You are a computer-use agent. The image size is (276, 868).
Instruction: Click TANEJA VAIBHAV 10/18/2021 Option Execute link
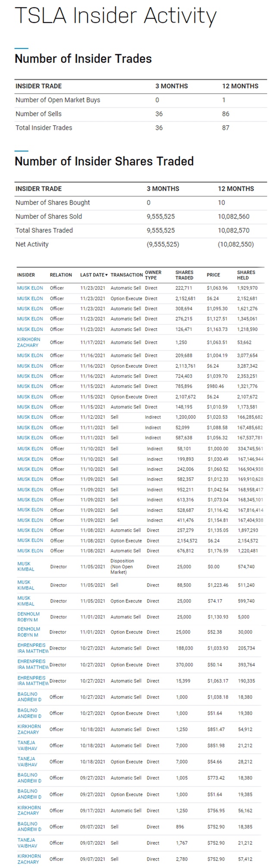pos(26,762)
